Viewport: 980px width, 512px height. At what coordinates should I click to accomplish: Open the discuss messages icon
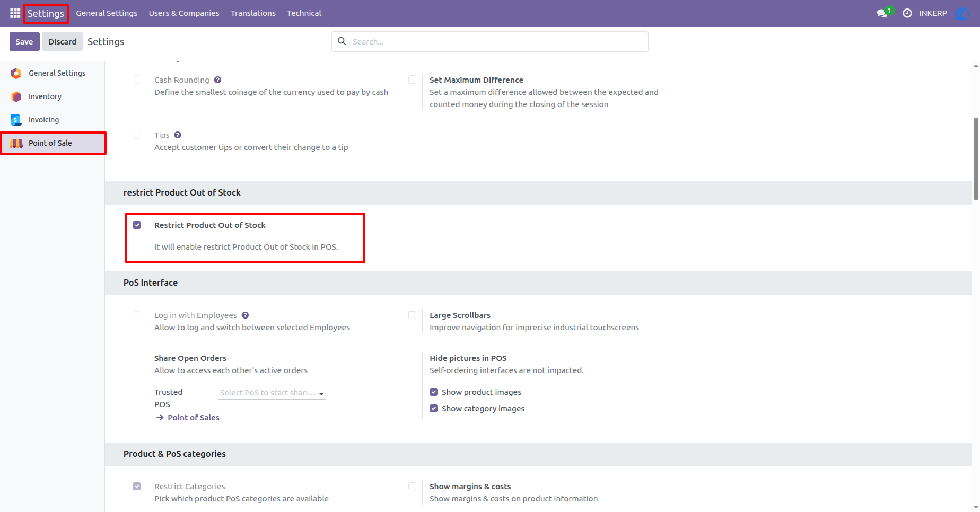click(882, 13)
